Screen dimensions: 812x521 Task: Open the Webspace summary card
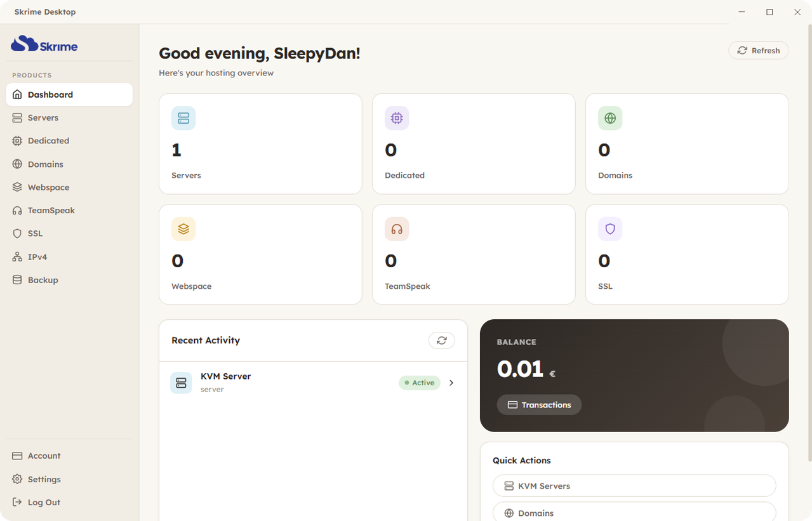click(260, 254)
